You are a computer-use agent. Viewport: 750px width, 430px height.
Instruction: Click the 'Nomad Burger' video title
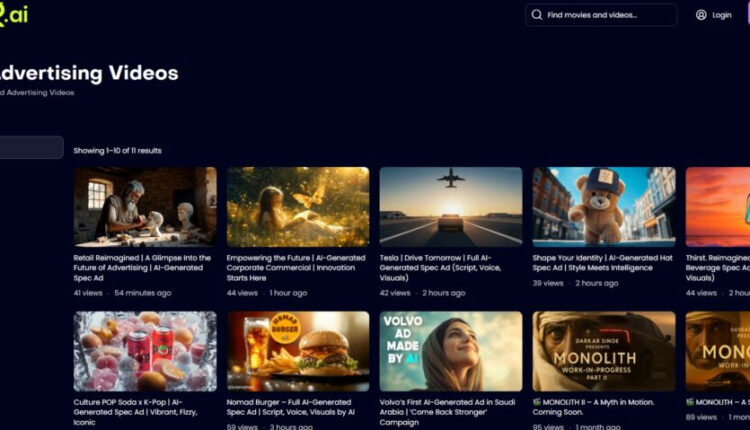click(291, 407)
